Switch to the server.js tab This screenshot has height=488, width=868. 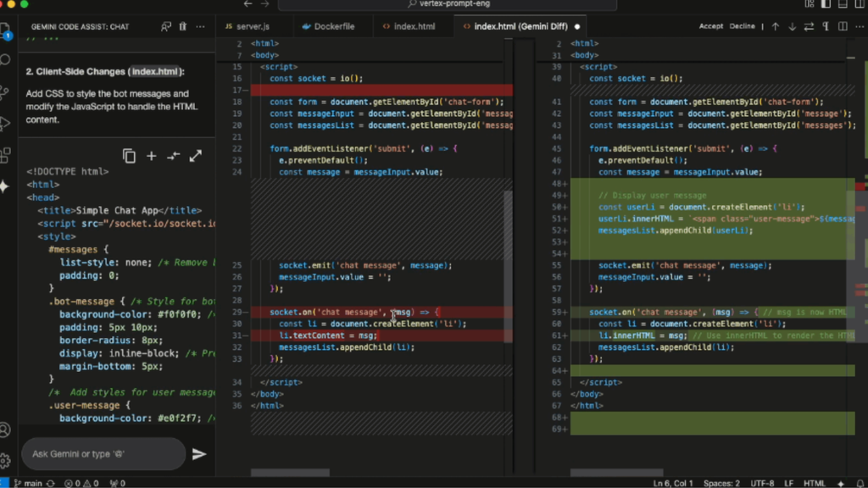(x=248, y=26)
